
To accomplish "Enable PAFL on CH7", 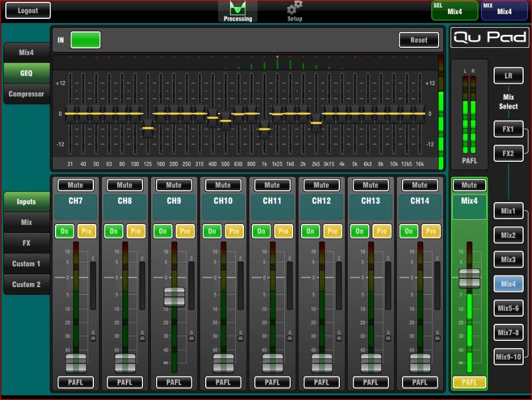I will pyautogui.click(x=75, y=382).
